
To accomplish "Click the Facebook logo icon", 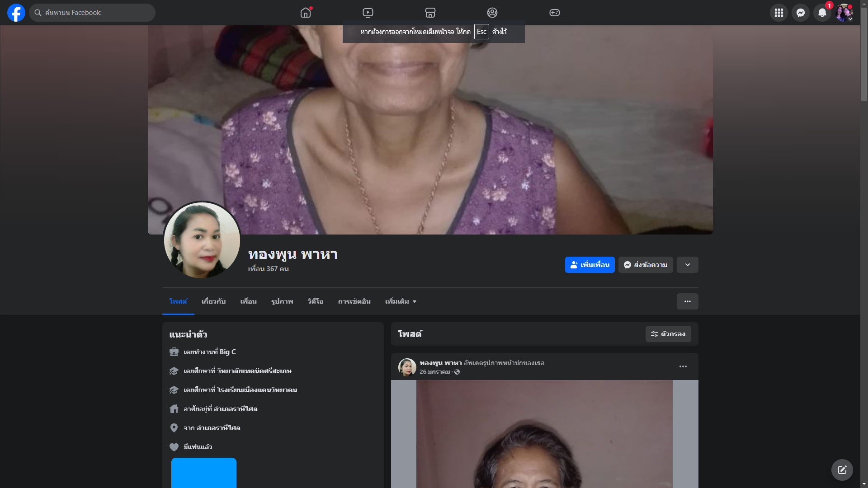I will [16, 13].
